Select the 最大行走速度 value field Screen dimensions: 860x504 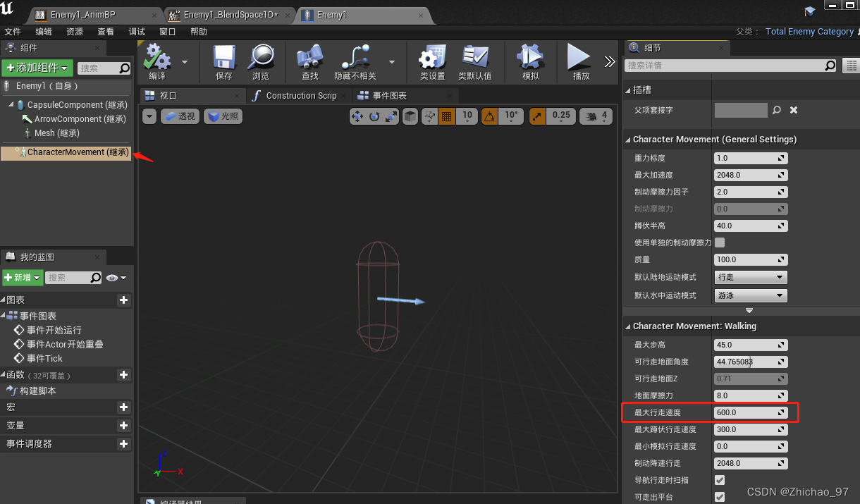coord(746,412)
